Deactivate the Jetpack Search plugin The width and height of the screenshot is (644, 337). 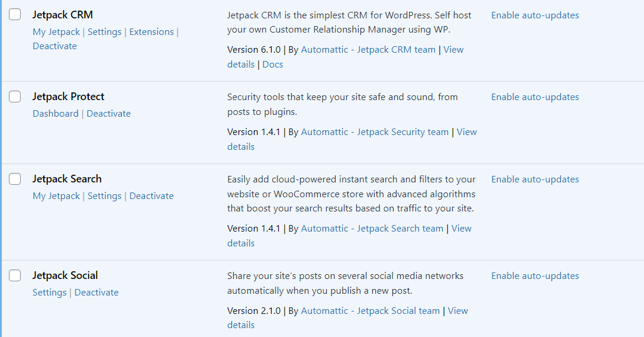[x=152, y=196]
